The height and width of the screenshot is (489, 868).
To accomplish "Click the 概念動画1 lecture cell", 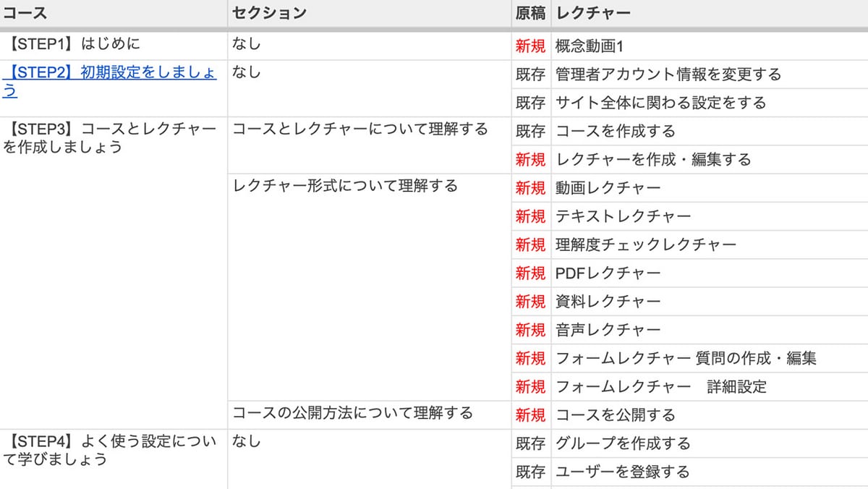I will coord(709,46).
